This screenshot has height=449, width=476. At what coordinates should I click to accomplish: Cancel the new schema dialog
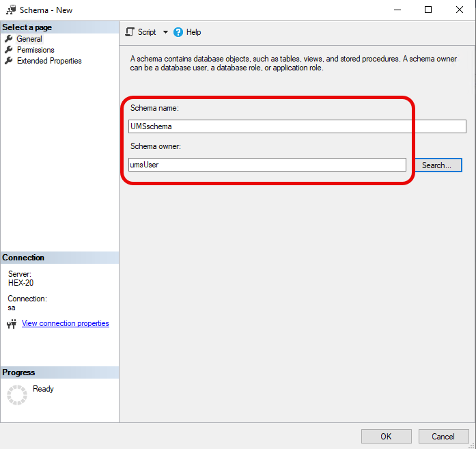click(x=443, y=436)
